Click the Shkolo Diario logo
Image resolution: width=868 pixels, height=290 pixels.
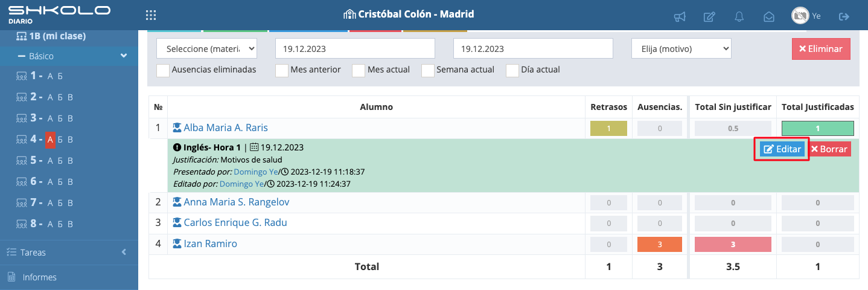(x=59, y=14)
